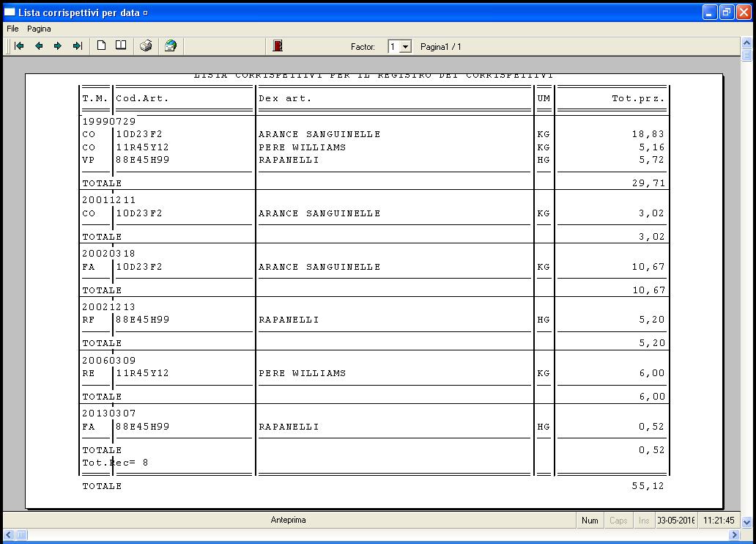
Task: Jump to the last page
Action: pos(77,46)
